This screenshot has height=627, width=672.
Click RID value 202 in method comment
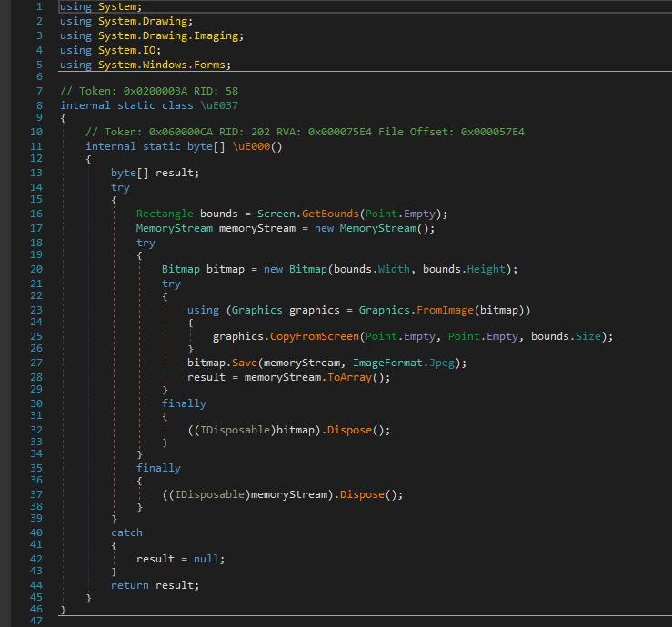click(261, 132)
